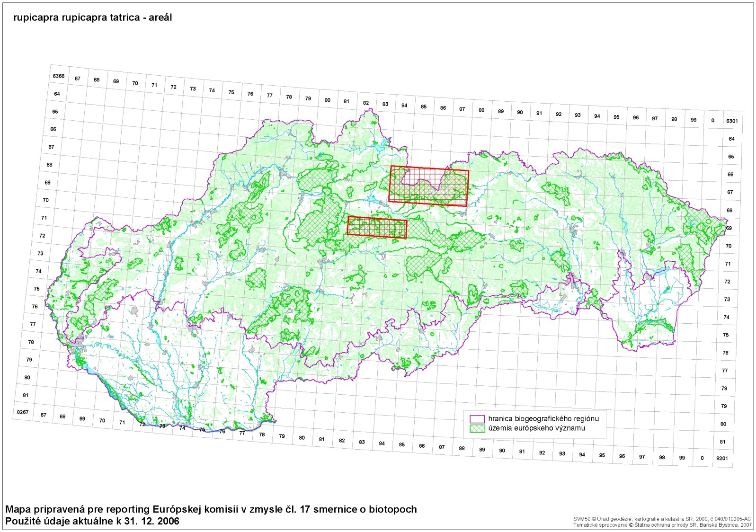Click the larger red gridded range rectangle
This screenshot has width=756, height=532.
click(x=429, y=186)
